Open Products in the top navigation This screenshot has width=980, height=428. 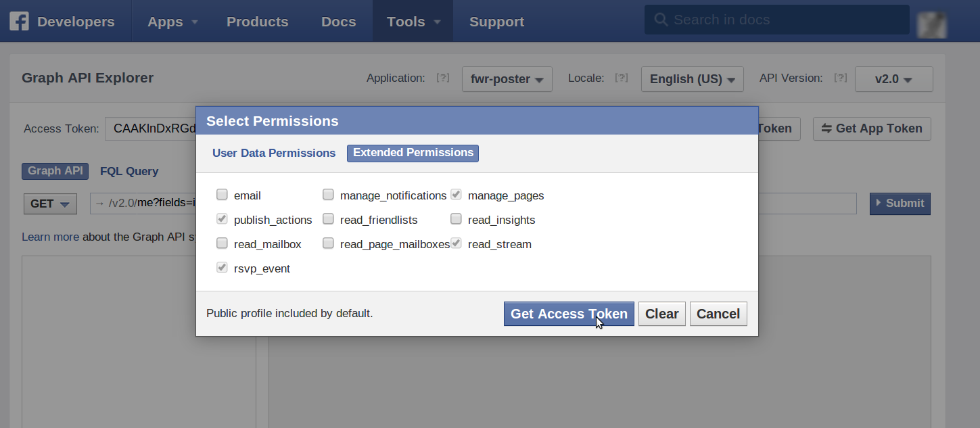pos(258,22)
